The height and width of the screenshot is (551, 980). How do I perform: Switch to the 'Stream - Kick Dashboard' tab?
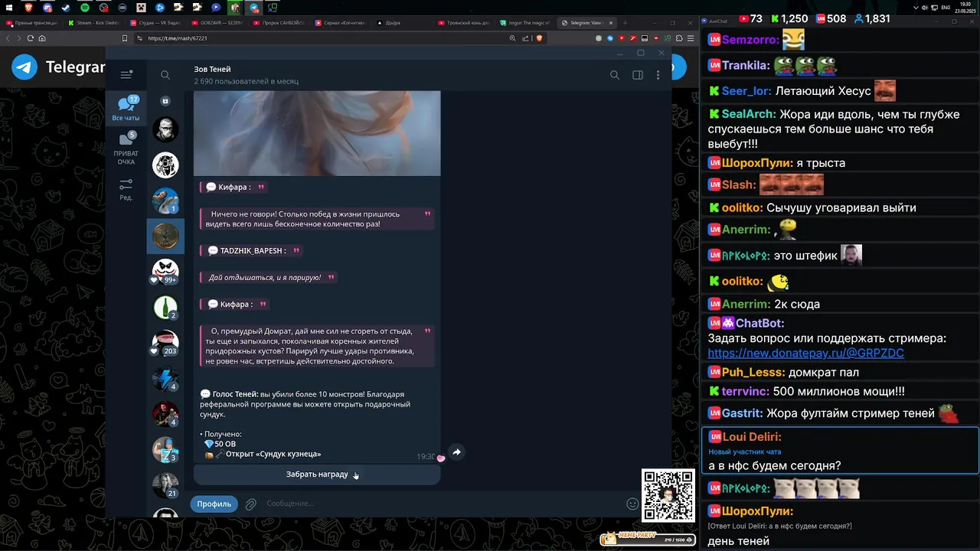coord(93,23)
